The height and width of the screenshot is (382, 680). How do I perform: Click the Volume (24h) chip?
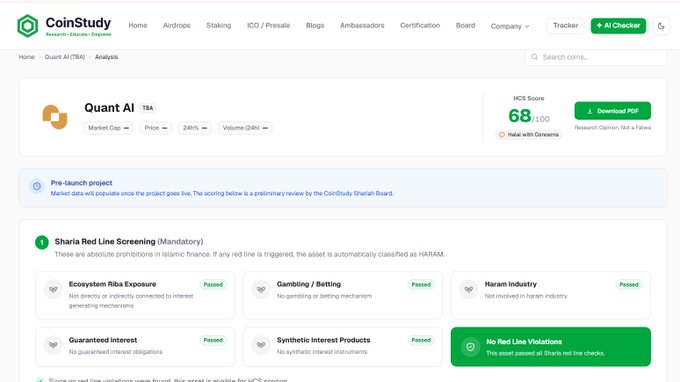click(245, 128)
